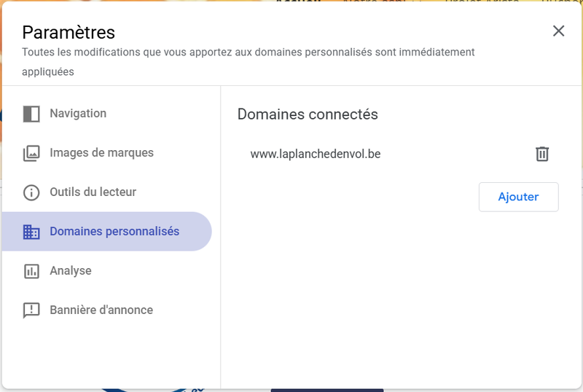Viewport: 583px width, 392px height.
Task: Click the Domaines connectés heading
Action: (308, 114)
